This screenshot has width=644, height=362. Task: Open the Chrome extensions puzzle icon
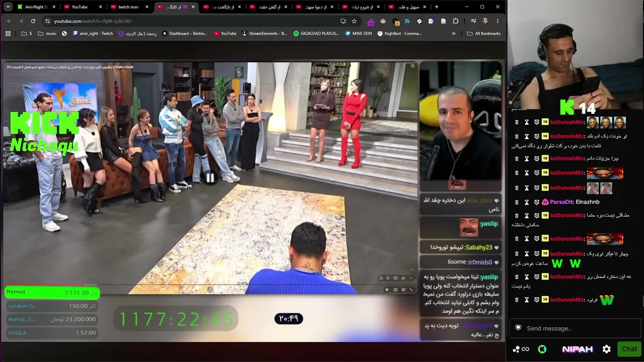point(455,21)
